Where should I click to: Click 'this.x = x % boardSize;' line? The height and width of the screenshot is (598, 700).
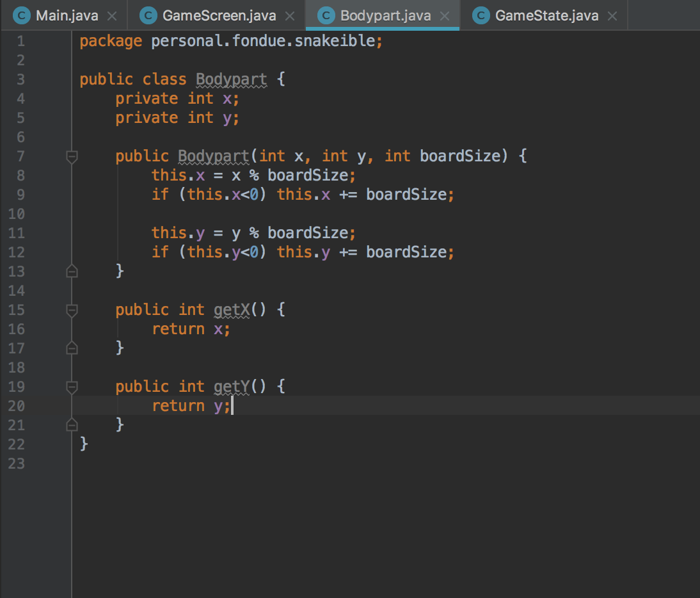click(x=253, y=175)
